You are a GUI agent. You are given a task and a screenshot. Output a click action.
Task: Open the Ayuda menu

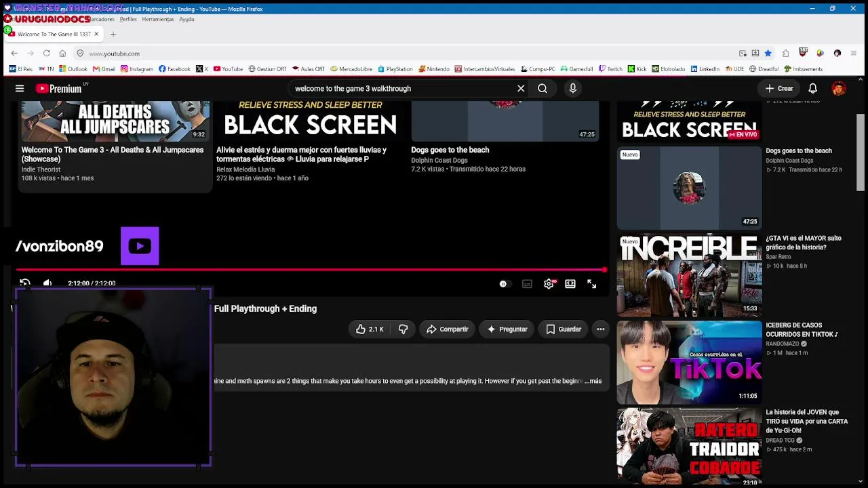(x=186, y=19)
